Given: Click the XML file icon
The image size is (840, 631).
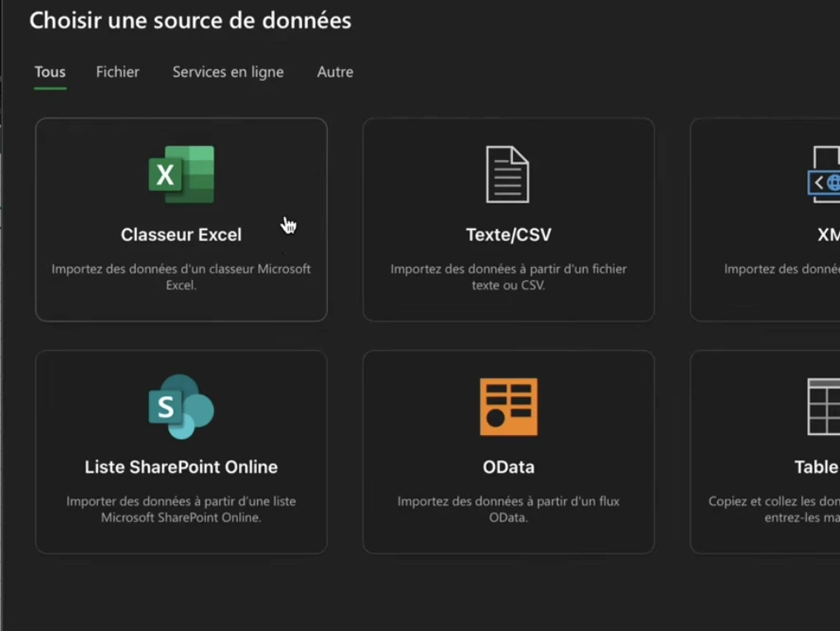Looking at the screenshot, I should [x=824, y=174].
